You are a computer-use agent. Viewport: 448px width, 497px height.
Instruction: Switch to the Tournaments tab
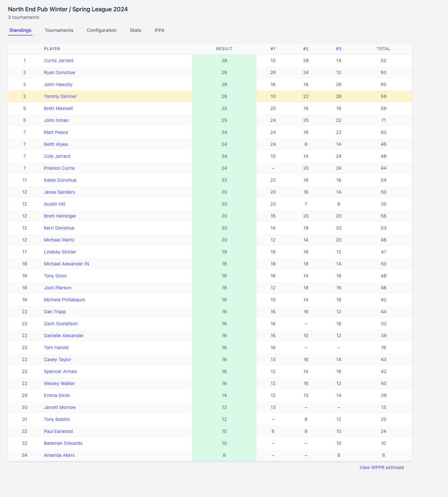pyautogui.click(x=59, y=30)
